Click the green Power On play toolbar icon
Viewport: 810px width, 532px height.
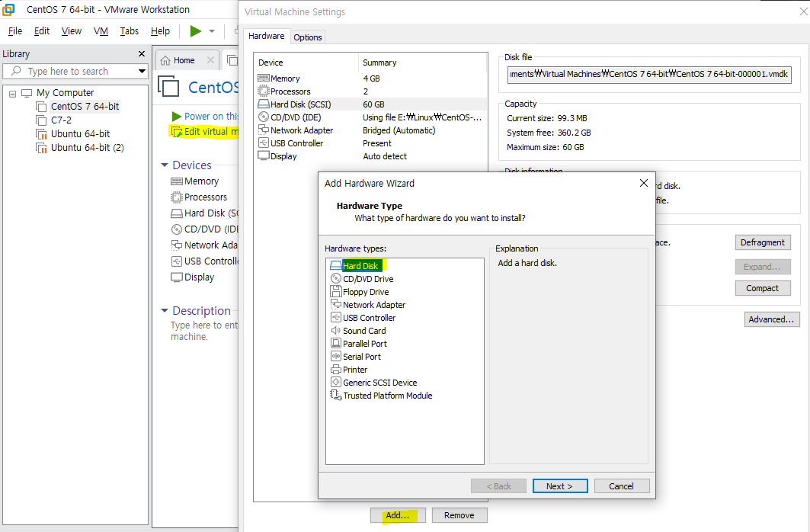pyautogui.click(x=195, y=31)
